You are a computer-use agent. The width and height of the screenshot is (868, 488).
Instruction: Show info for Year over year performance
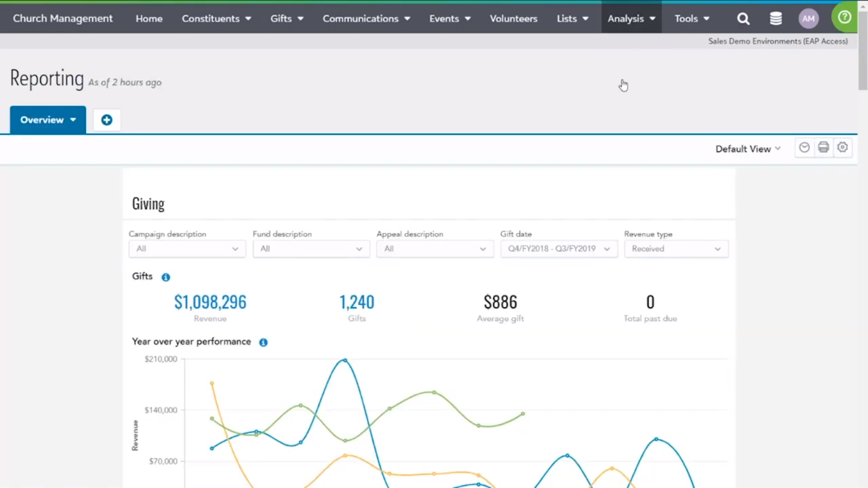tap(263, 343)
